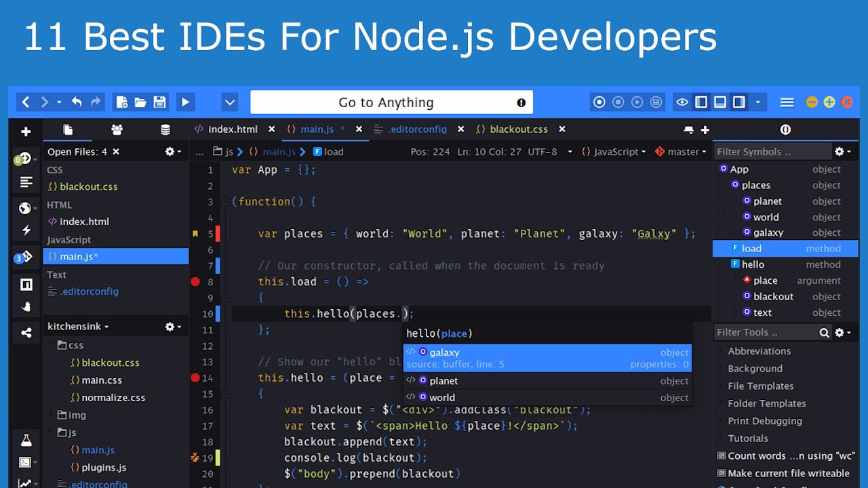The width and height of the screenshot is (868, 488).
Task: Save the file with floppy icon
Action: click(159, 102)
